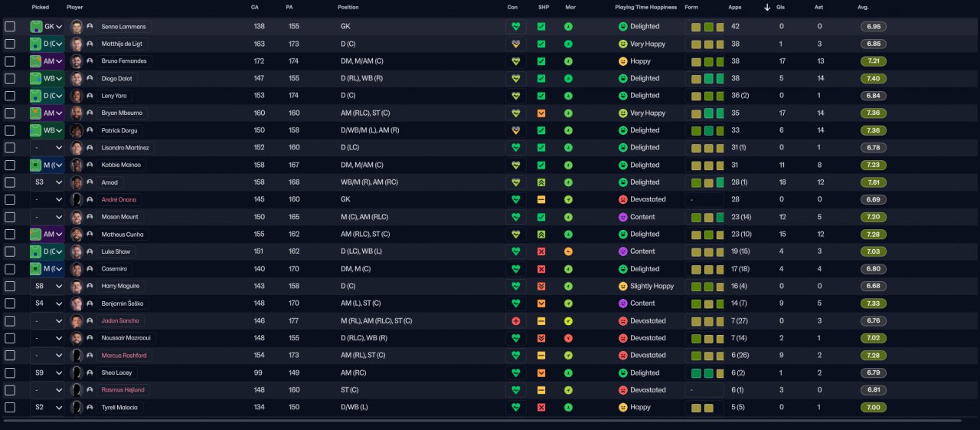Open Noussair Mazraoui's player profile
This screenshot has width=980, height=430.
[x=124, y=338]
